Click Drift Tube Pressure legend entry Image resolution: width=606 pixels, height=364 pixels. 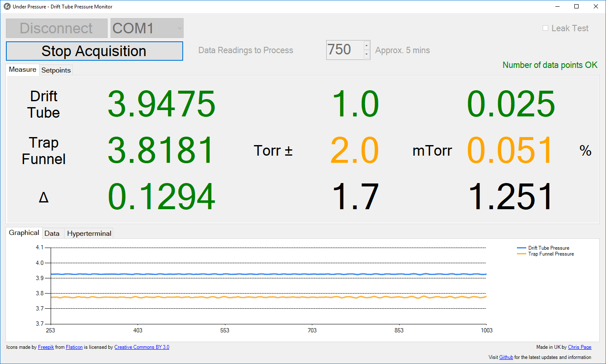pos(544,248)
